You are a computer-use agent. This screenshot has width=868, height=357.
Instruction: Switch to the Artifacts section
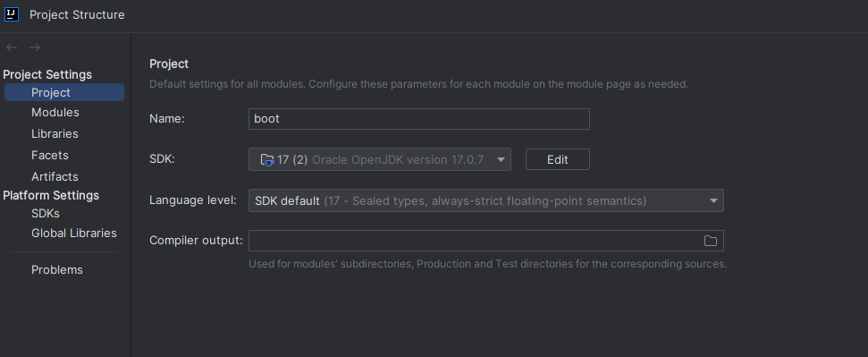[x=55, y=177]
